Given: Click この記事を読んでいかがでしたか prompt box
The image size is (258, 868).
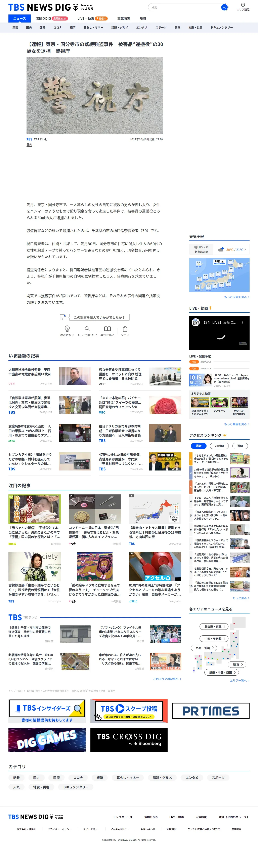Looking at the screenshot, I should (x=99, y=317).
